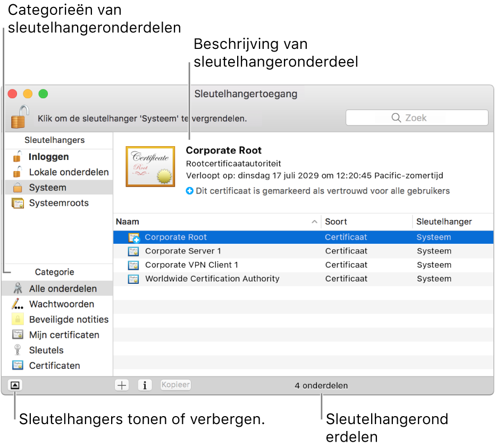
Task: Click the Sleutels key icon
Action: (18, 350)
